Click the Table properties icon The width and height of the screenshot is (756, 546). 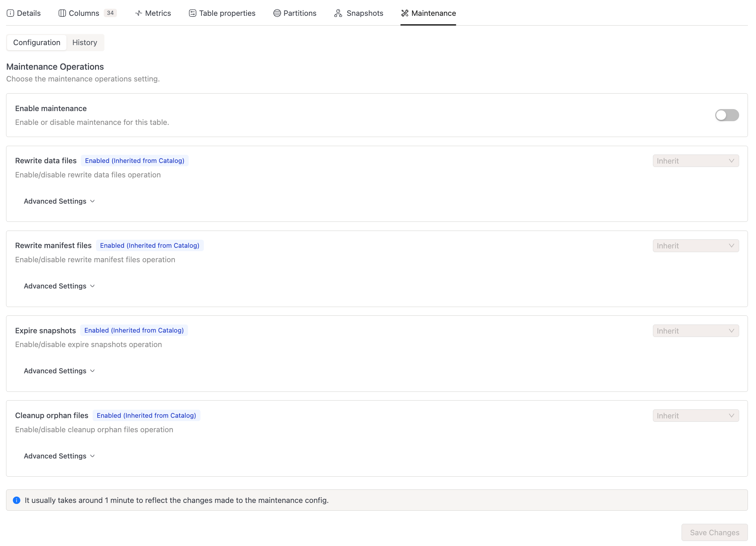click(x=192, y=13)
